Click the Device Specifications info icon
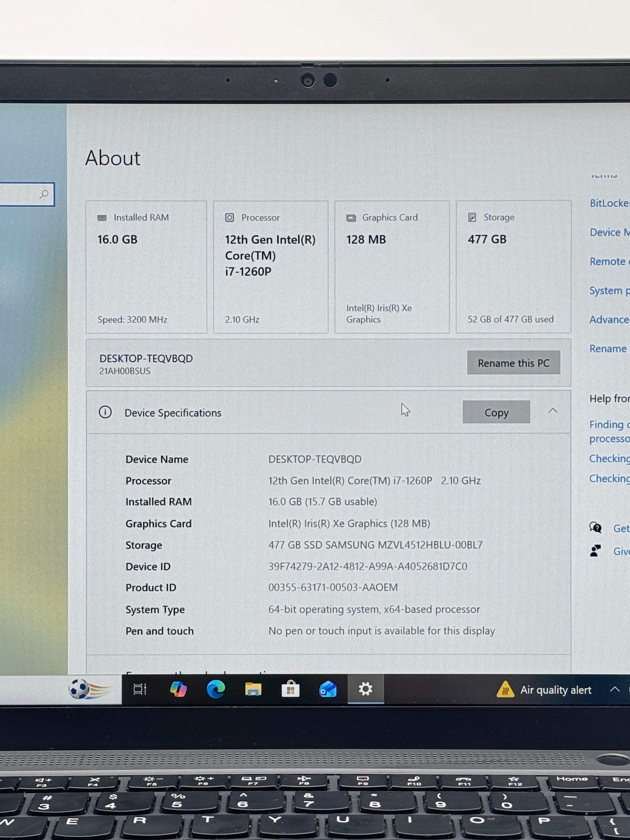Image resolution: width=630 pixels, height=840 pixels. [x=105, y=412]
